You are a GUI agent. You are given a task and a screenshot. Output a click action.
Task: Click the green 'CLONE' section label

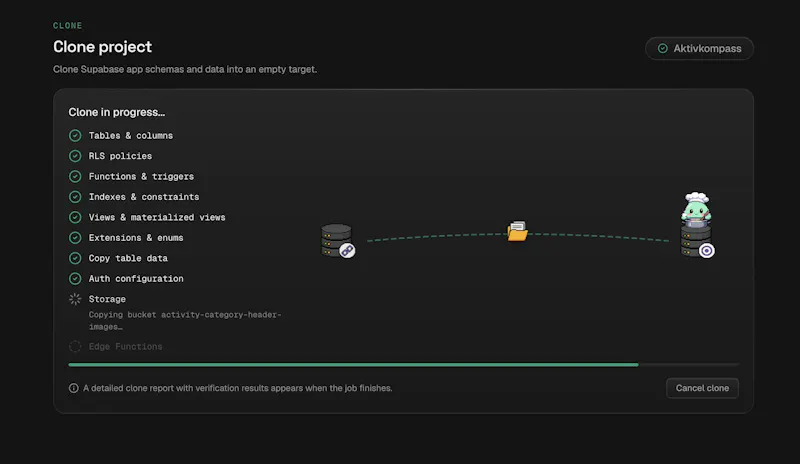67,26
